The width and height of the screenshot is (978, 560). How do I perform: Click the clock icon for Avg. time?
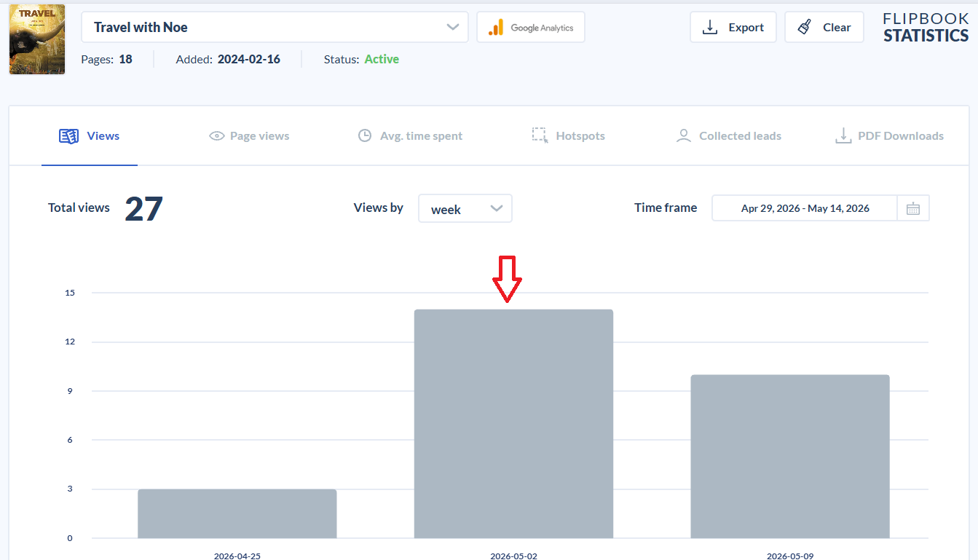click(365, 135)
